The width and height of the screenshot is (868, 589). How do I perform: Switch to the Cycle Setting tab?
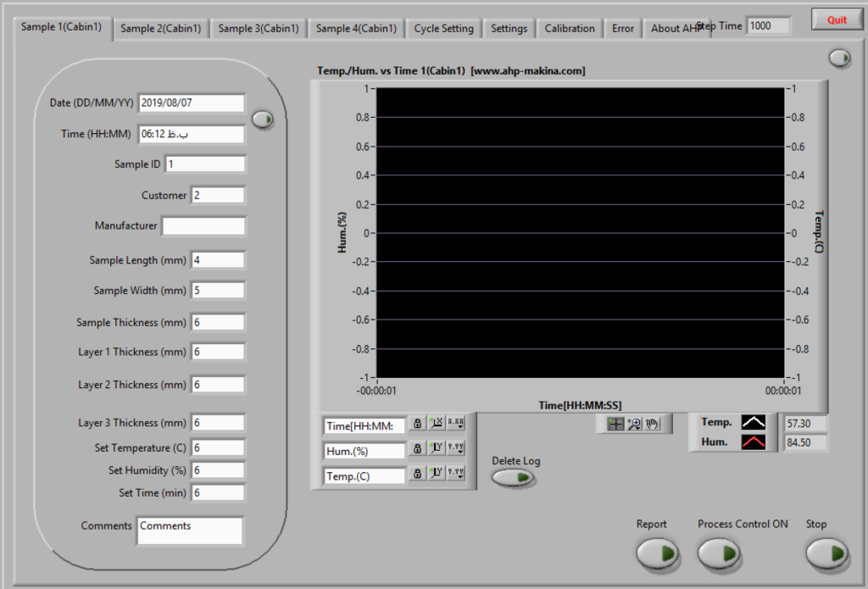pos(443,28)
